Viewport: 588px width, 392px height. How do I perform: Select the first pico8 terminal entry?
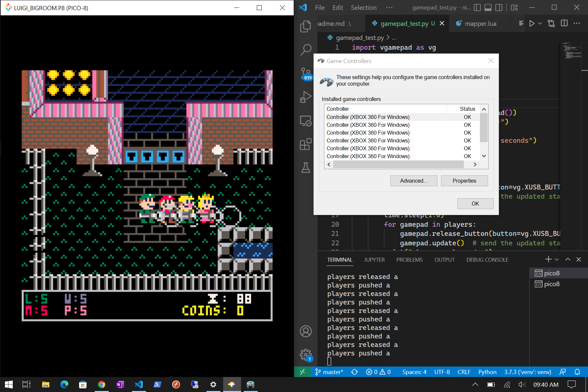(x=558, y=273)
